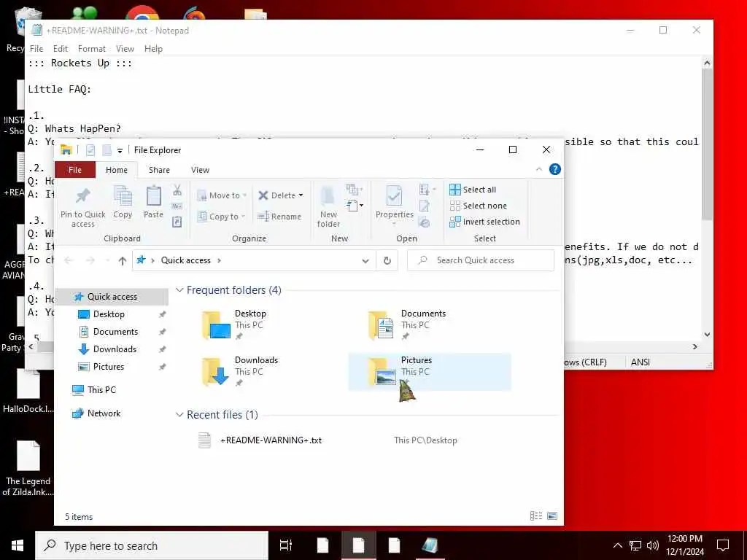The image size is (747, 560).
Task: Click the volume speaker tray icon
Action: [x=653, y=545]
